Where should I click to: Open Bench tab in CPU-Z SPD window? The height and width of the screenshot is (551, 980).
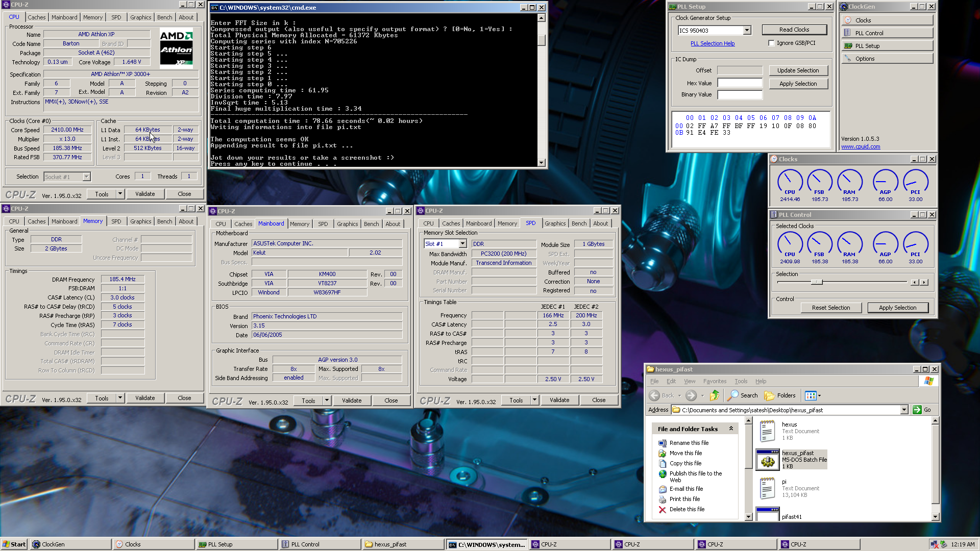[579, 223]
